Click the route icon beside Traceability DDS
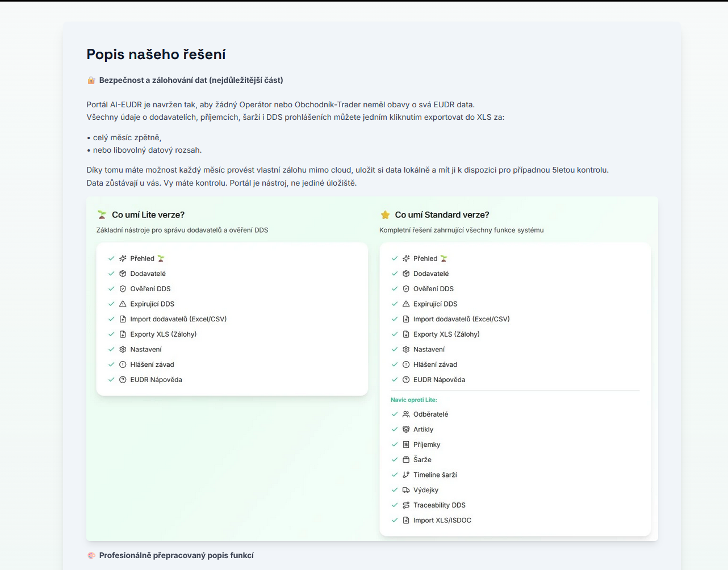 [x=406, y=505]
